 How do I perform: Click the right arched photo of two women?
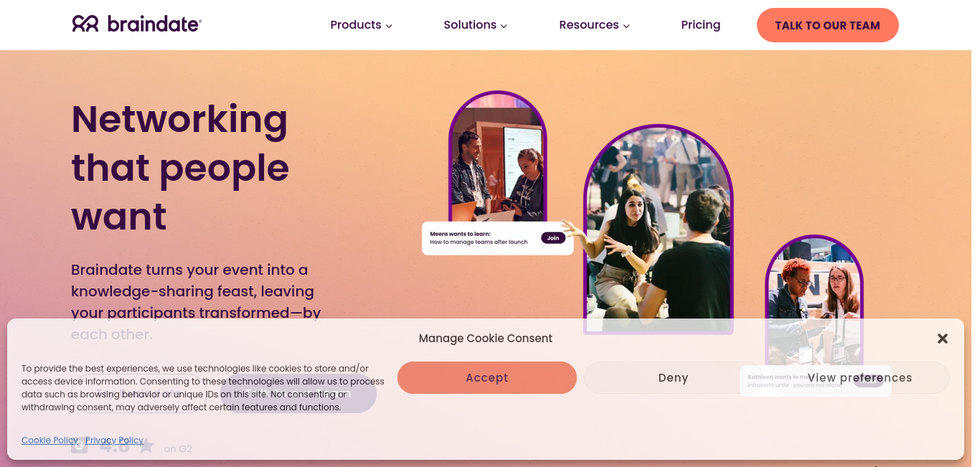(x=814, y=301)
